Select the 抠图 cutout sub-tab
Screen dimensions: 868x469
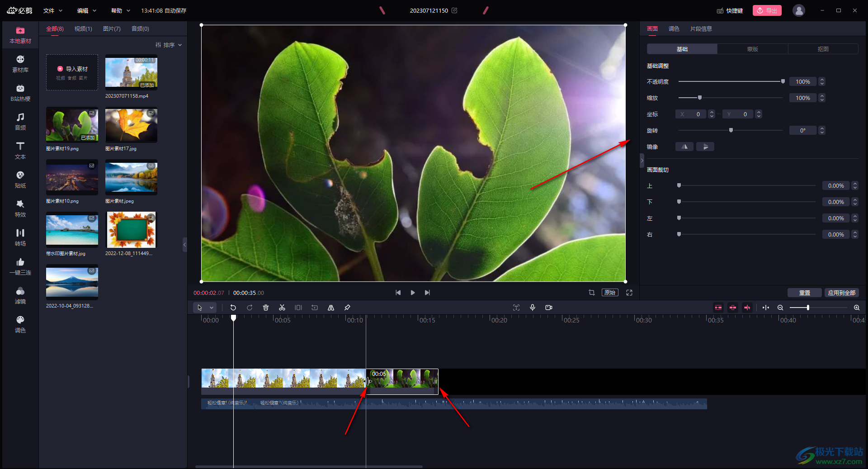(823, 49)
